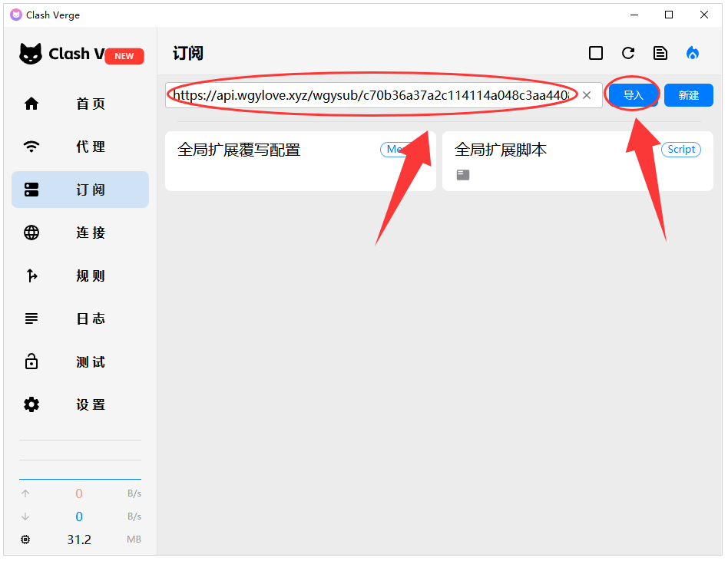Click the memory chip icon in sidebar
The image size is (728, 561).
point(26,540)
